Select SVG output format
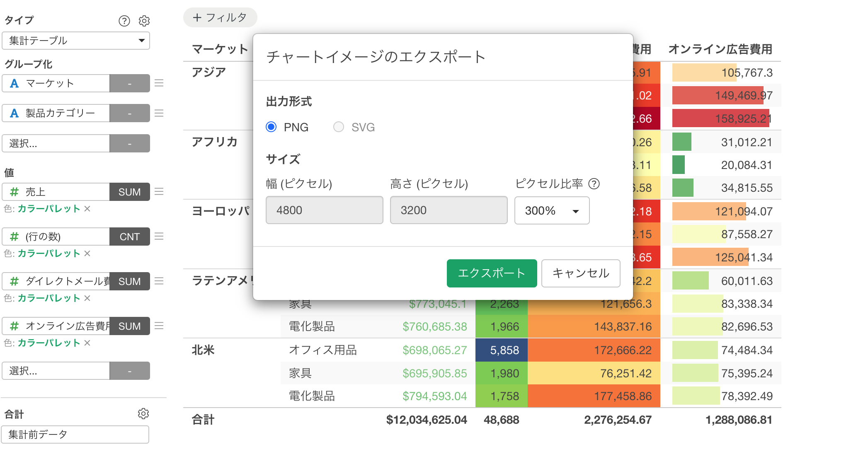This screenshot has height=449, width=868. click(339, 127)
